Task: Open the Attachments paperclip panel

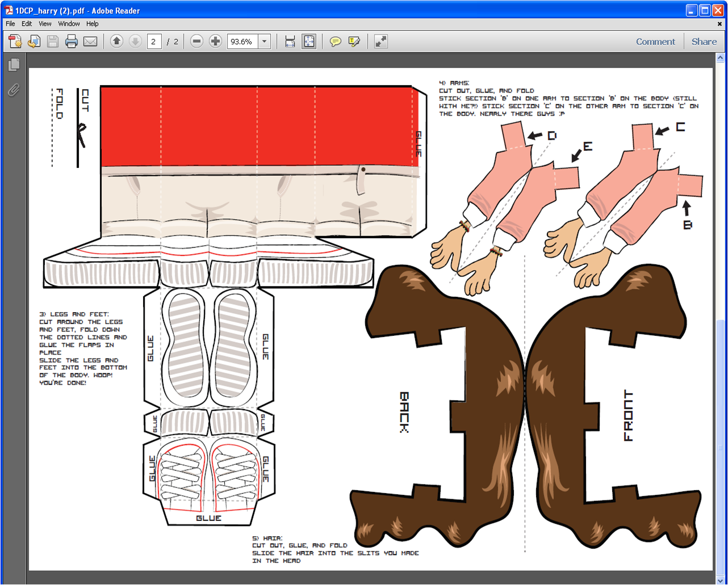Action: pos(14,90)
